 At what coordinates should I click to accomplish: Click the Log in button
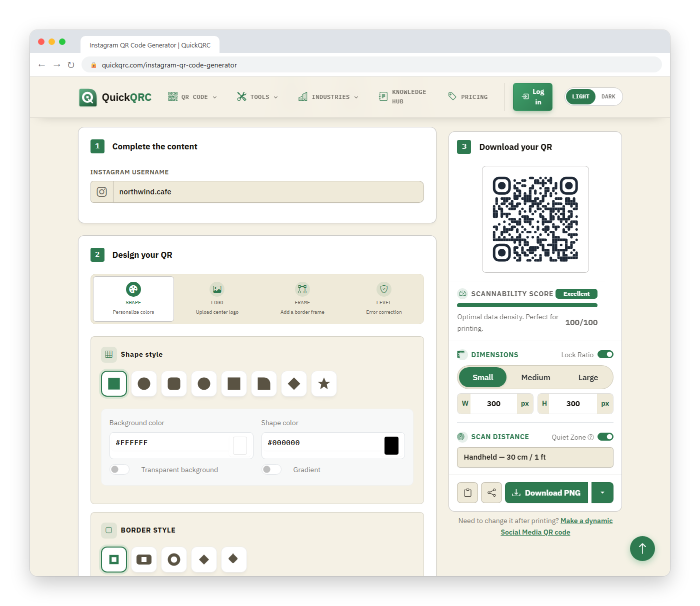click(x=532, y=97)
